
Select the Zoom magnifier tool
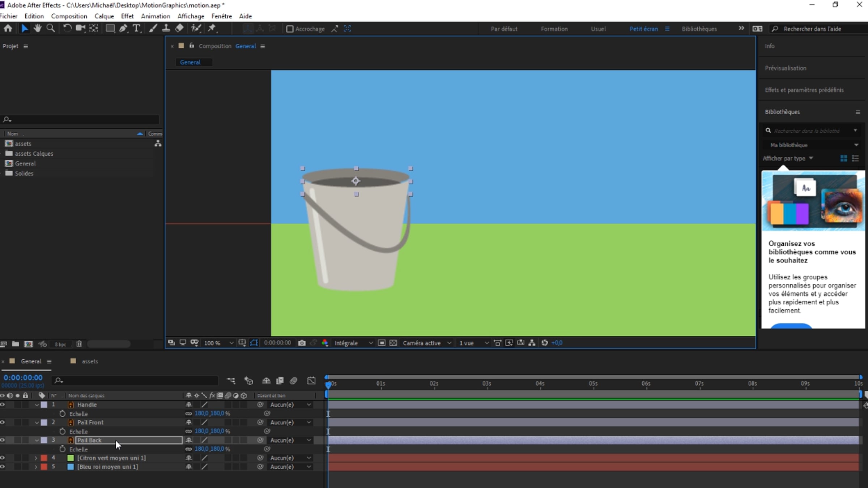coord(51,28)
